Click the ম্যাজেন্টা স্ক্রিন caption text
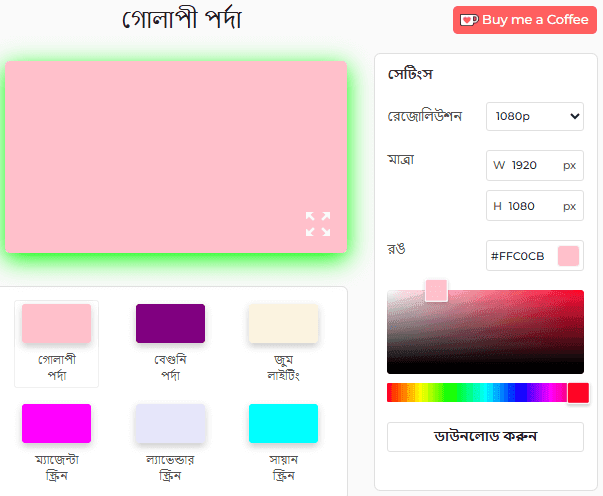 pos(57,468)
